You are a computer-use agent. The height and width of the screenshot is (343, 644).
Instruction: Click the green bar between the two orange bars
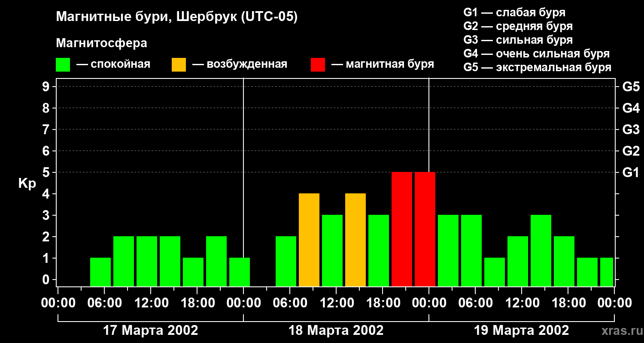pos(332,250)
